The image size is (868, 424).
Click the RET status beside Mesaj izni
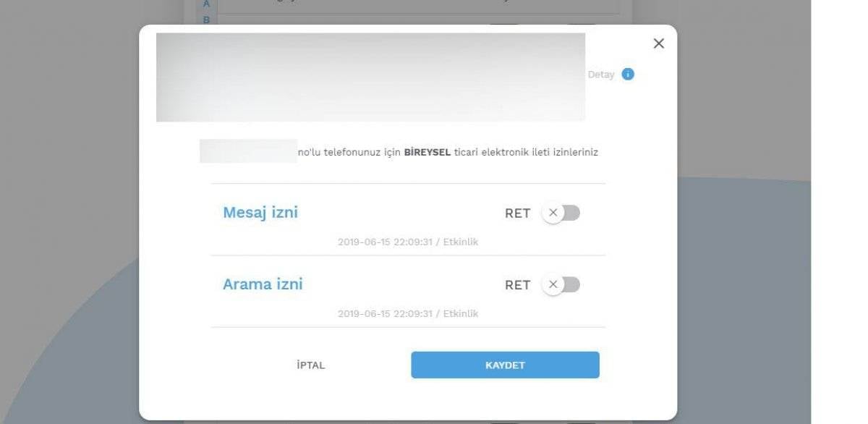pyautogui.click(x=517, y=213)
